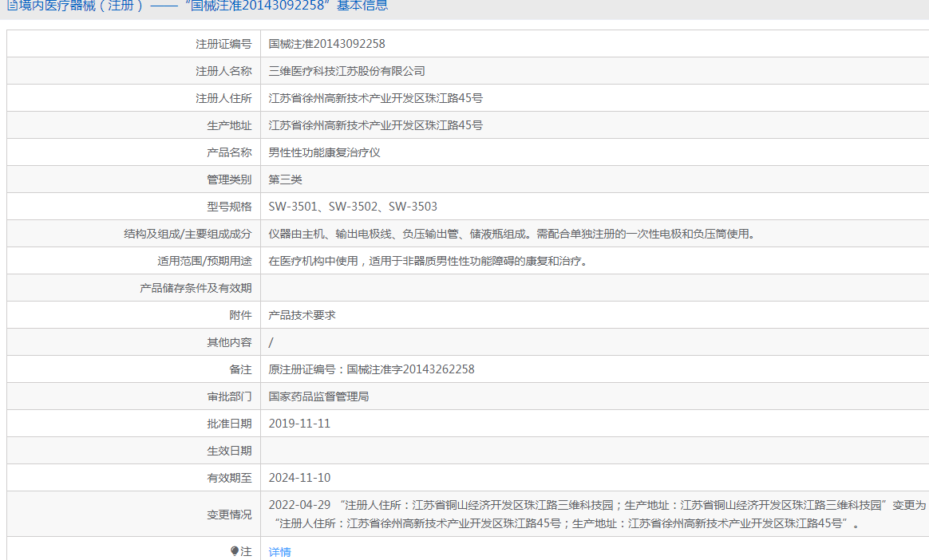Click the 产品名称 label
This screenshot has width=929, height=560.
pyautogui.click(x=229, y=152)
